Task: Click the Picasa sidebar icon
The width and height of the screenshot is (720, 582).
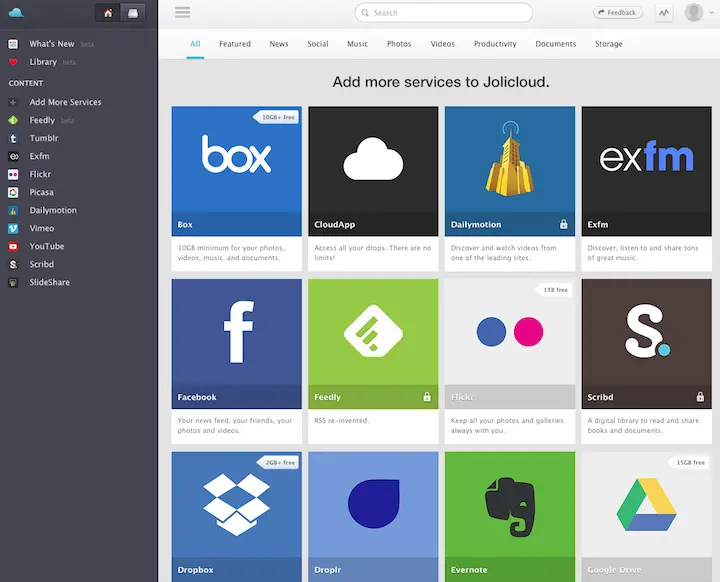Action: coord(13,192)
